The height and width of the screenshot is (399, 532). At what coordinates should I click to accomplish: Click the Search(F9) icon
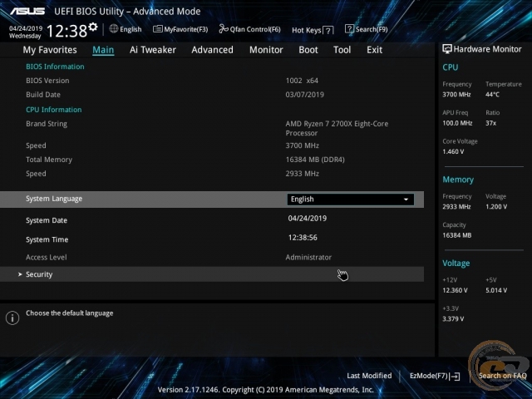[x=349, y=29]
